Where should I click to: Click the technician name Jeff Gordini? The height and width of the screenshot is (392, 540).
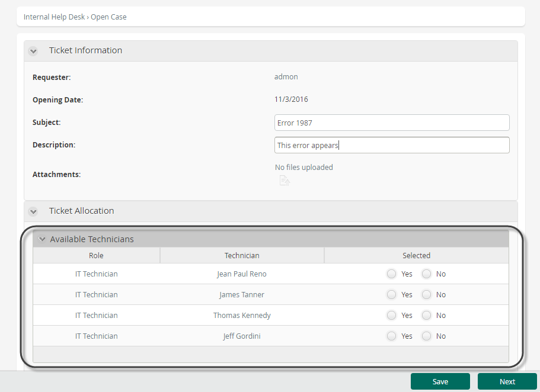pyautogui.click(x=242, y=336)
